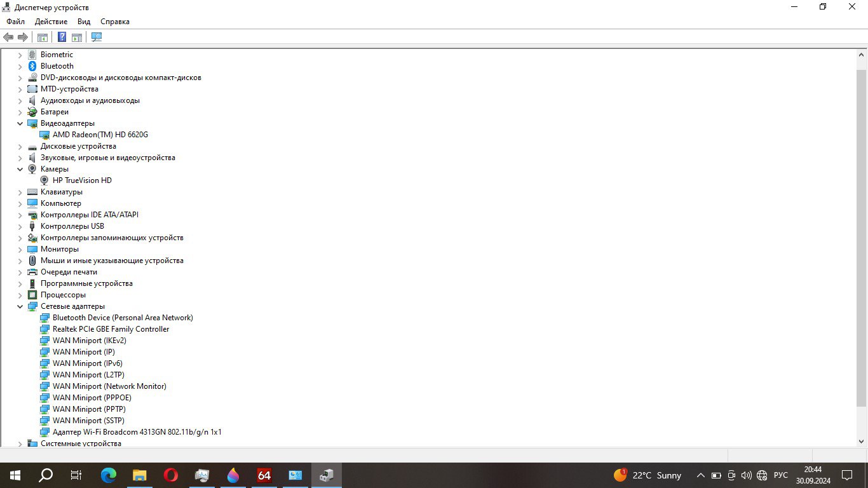Click the Дисковые устройства drive icon

tap(32, 146)
